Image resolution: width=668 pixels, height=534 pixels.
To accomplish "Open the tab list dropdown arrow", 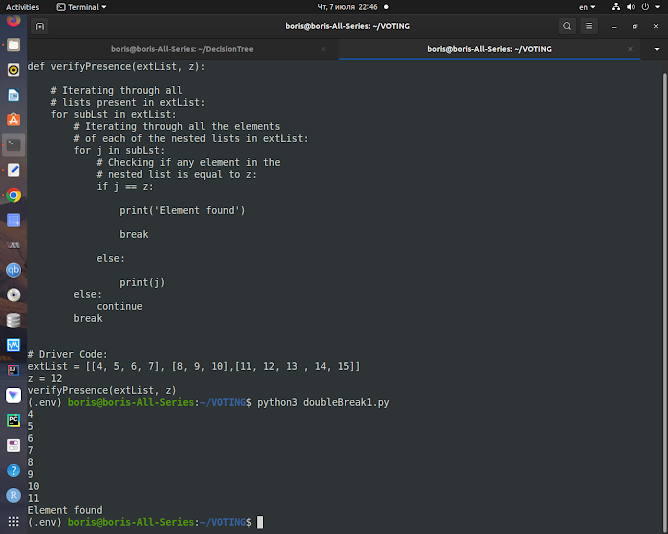I will click(656, 49).
